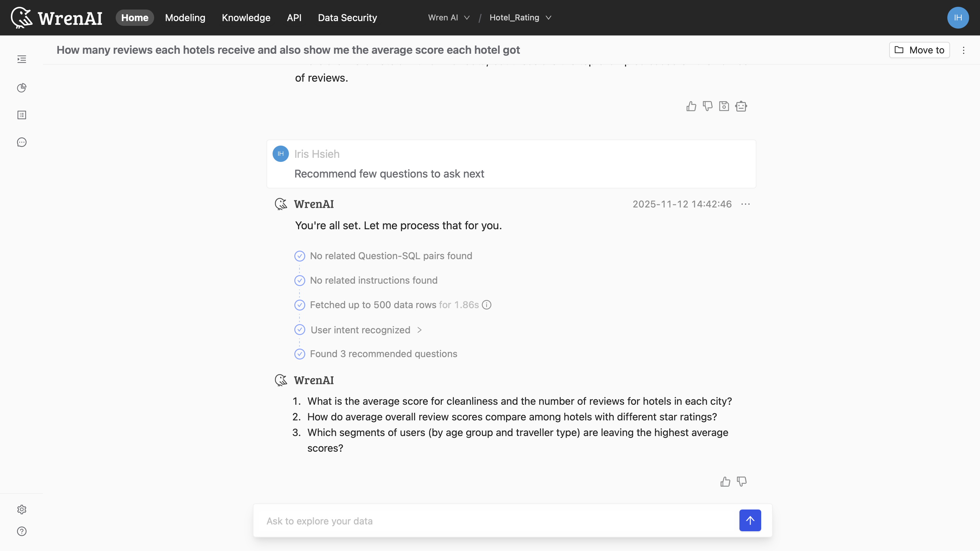Open the knowledge list icon in sidebar
980x551 pixels.
[22, 115]
